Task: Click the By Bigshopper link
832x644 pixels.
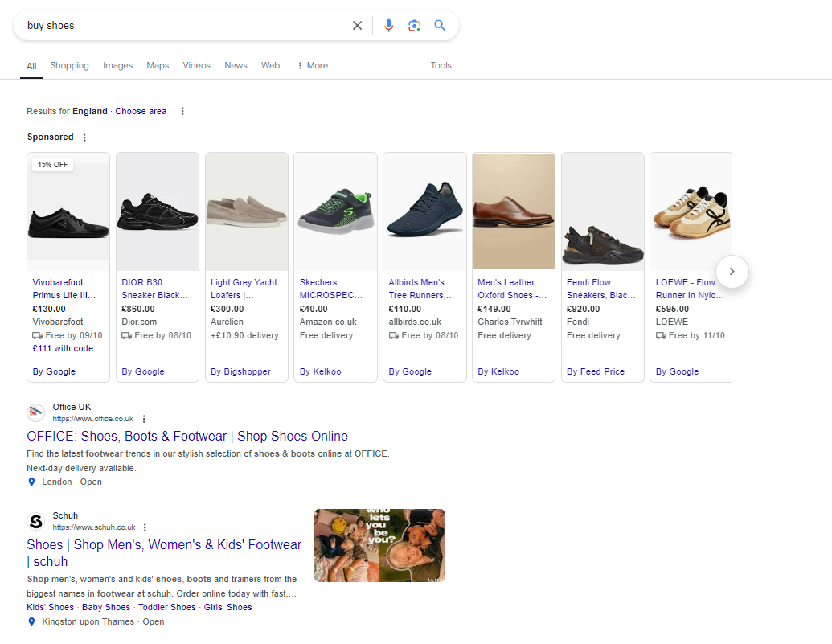Action: [x=240, y=371]
